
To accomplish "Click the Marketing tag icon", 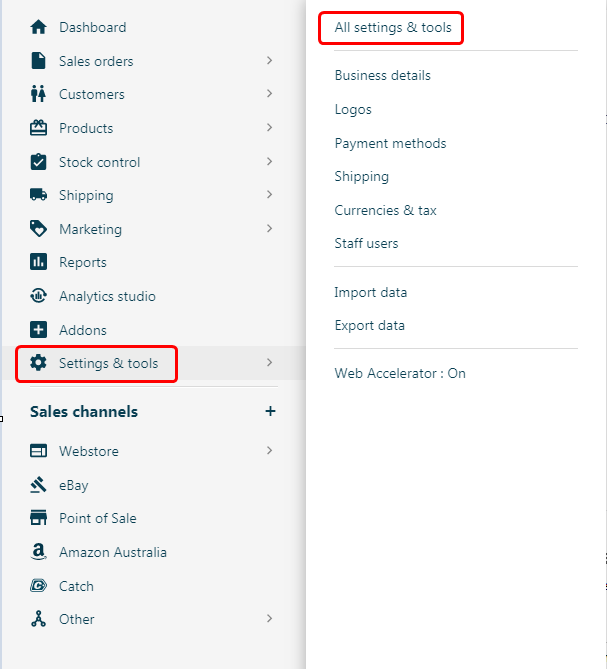I will 38,229.
